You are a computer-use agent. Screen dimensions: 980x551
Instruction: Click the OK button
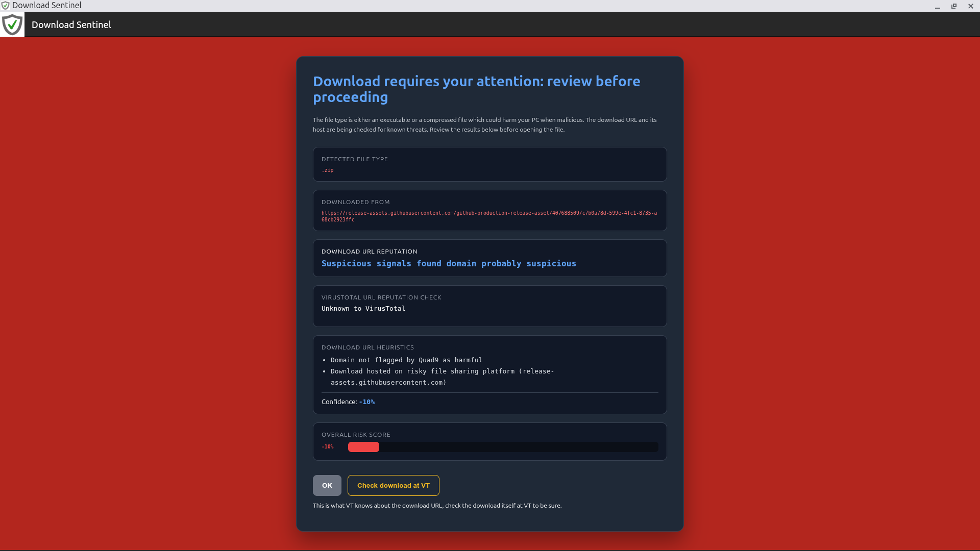[327, 485]
